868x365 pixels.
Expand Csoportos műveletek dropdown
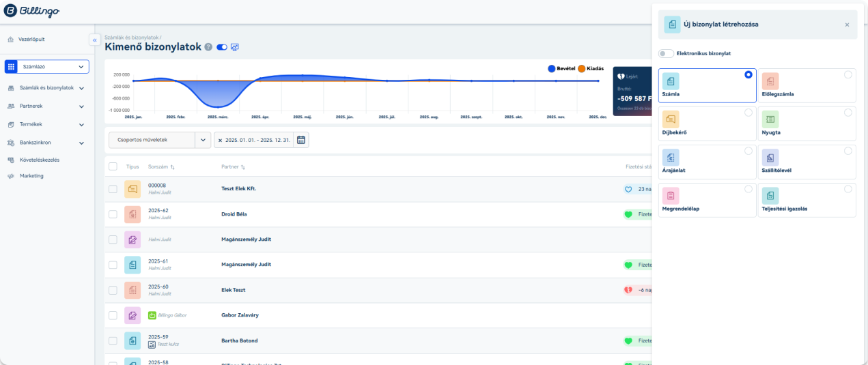(x=203, y=140)
